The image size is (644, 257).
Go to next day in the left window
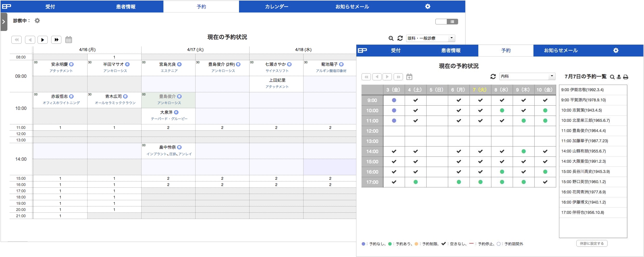(x=43, y=40)
